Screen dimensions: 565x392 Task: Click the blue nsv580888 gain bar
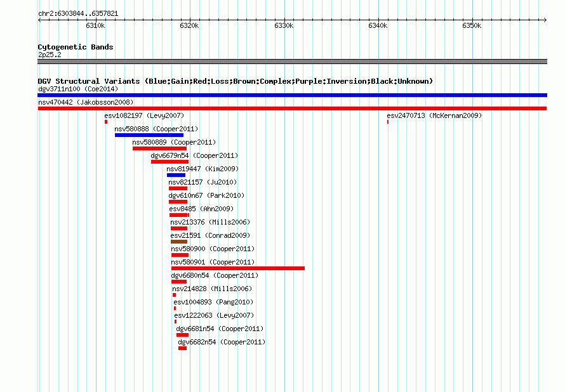tap(149, 135)
